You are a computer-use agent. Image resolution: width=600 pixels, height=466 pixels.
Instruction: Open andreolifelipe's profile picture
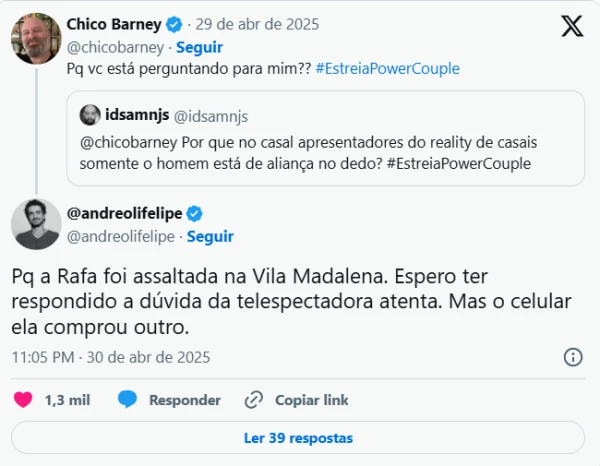(35, 223)
